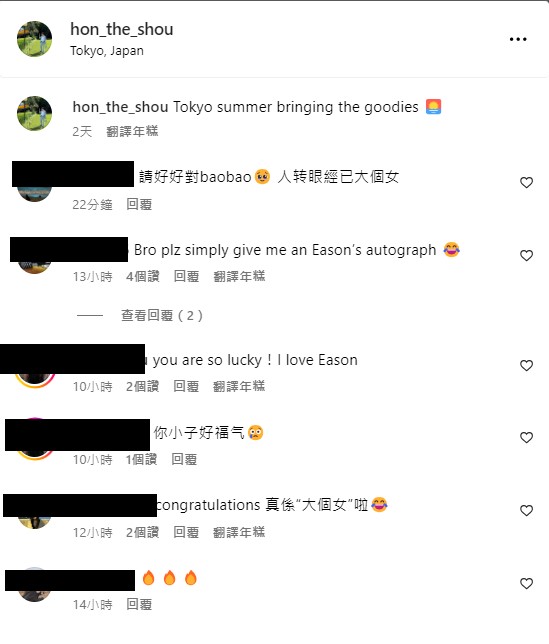Click hon_the_shou avatar beside the caption
This screenshot has height=644, width=549.
(x=34, y=113)
